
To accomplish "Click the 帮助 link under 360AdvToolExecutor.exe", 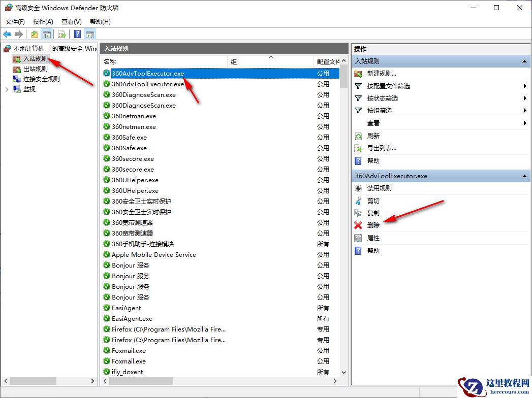I will [372, 250].
